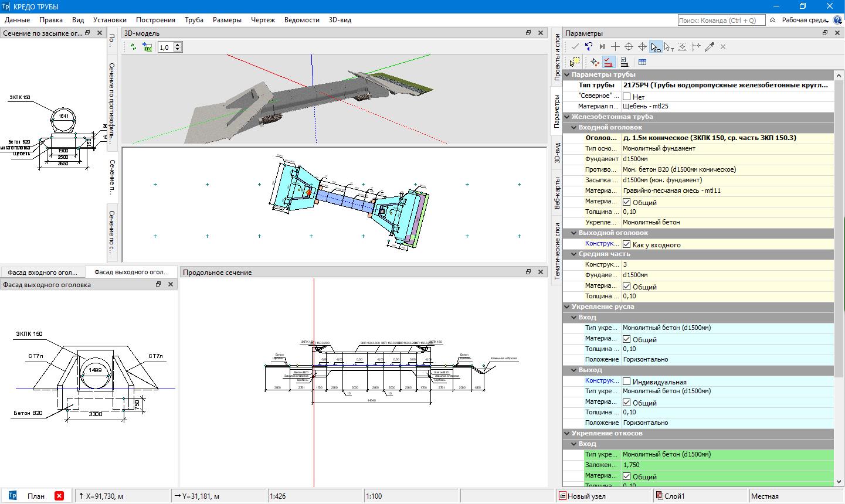Viewport: 845px width, 504px height.
Task: Click the Параметры panel vertical scrollbar
Action: point(839,278)
